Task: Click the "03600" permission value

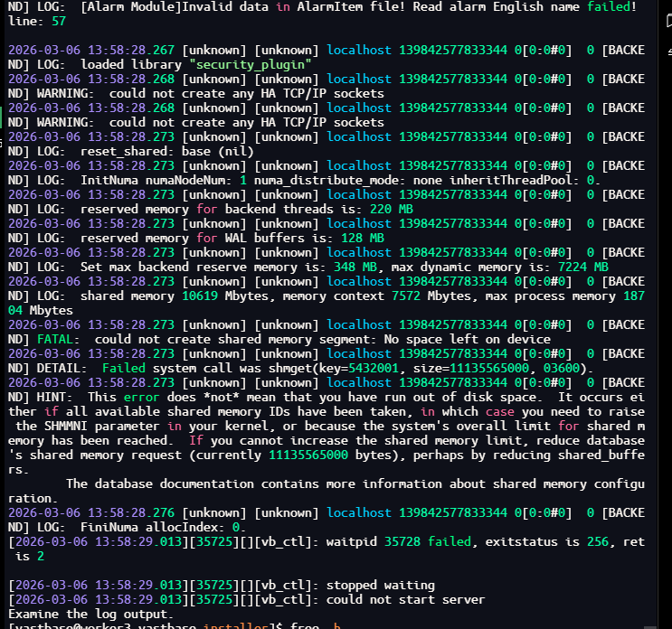Action: 562,368
